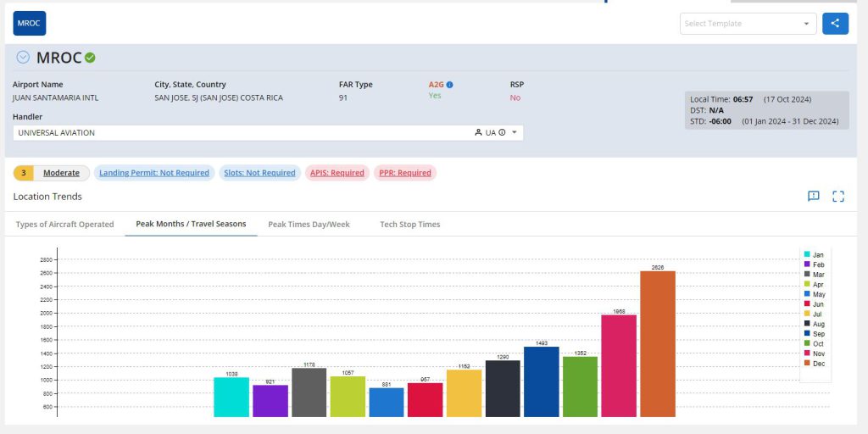Image resolution: width=868 pixels, height=434 pixels.
Task: Click the green verified checkmark beside MROC
Action: click(90, 58)
